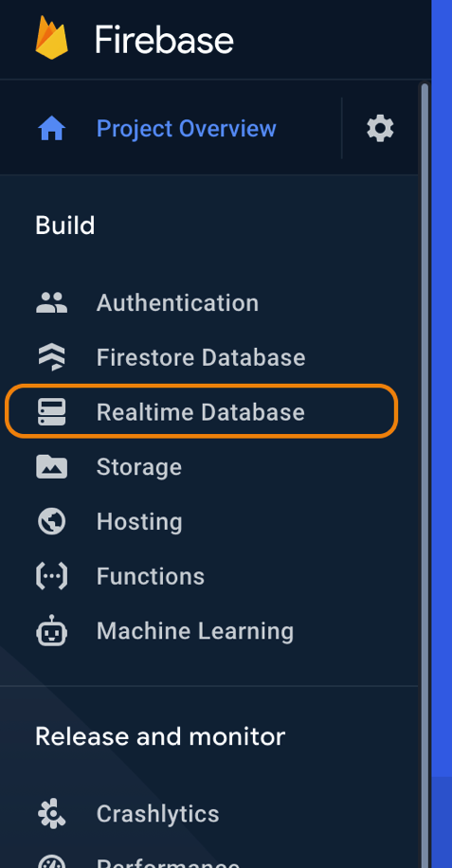The height and width of the screenshot is (868, 452).
Task: Open Crashlytics under Release and monitor
Action: 157,814
